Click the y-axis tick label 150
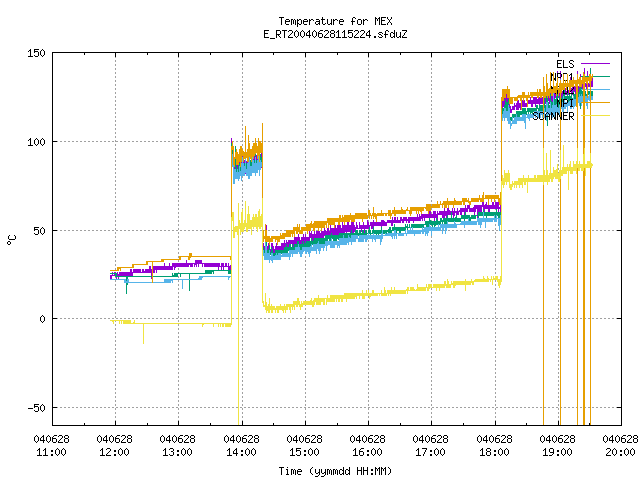This screenshot has width=640, height=480. 36,53
